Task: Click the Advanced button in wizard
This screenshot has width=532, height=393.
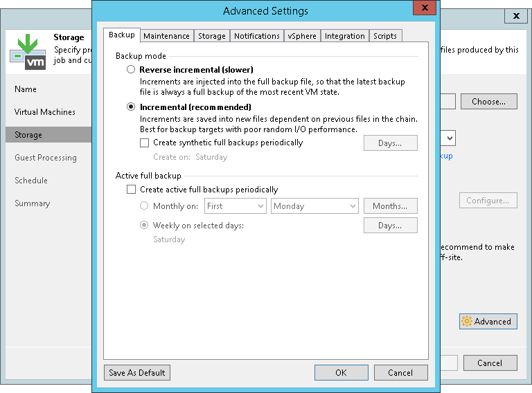Action: [488, 321]
